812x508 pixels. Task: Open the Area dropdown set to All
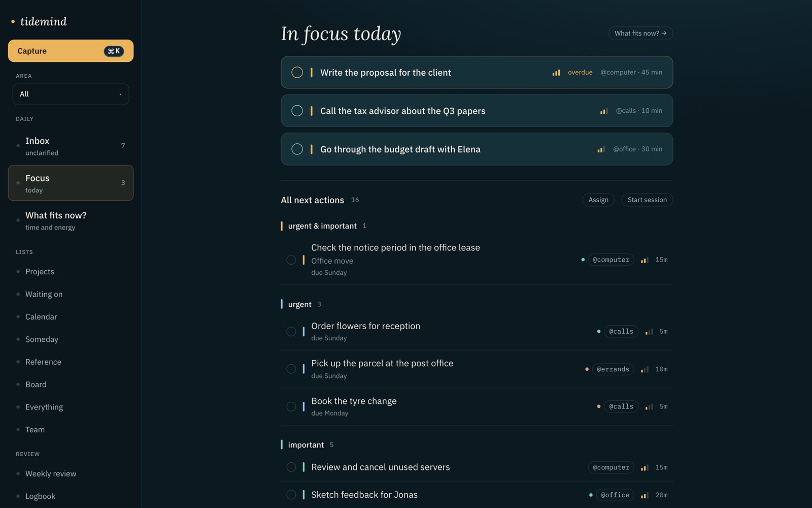71,94
